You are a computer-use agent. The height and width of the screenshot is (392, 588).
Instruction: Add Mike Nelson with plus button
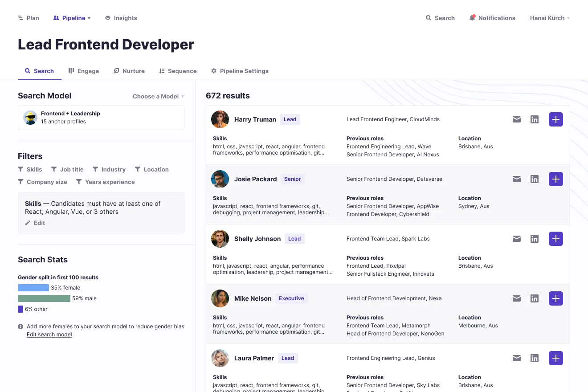point(556,298)
